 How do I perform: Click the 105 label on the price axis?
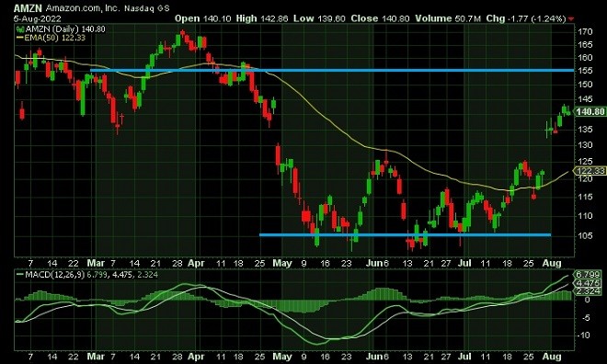(585, 235)
